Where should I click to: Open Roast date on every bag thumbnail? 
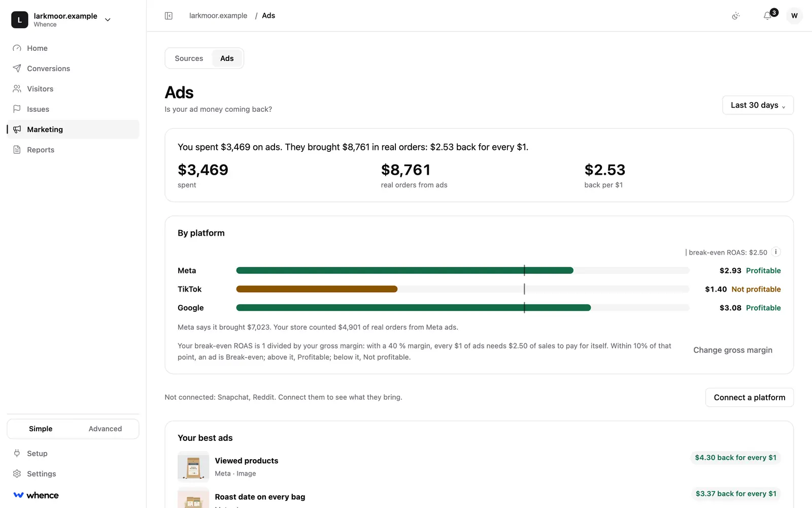[x=193, y=498]
